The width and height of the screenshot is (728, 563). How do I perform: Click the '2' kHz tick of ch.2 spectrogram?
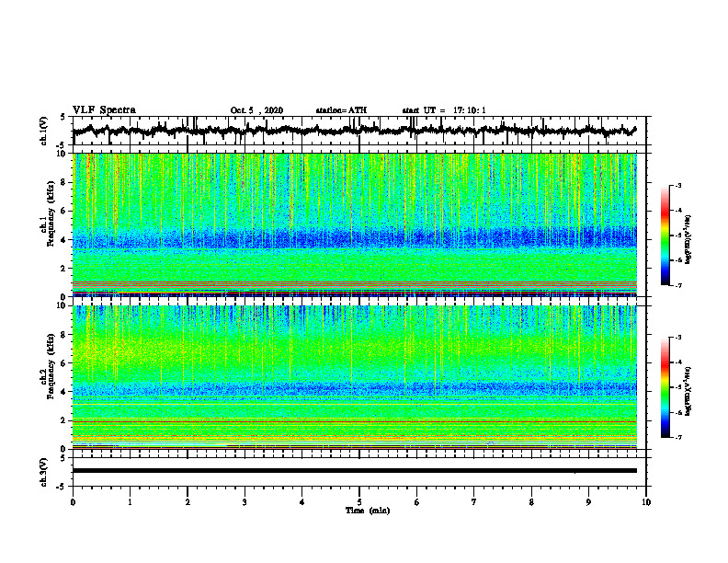(x=63, y=420)
